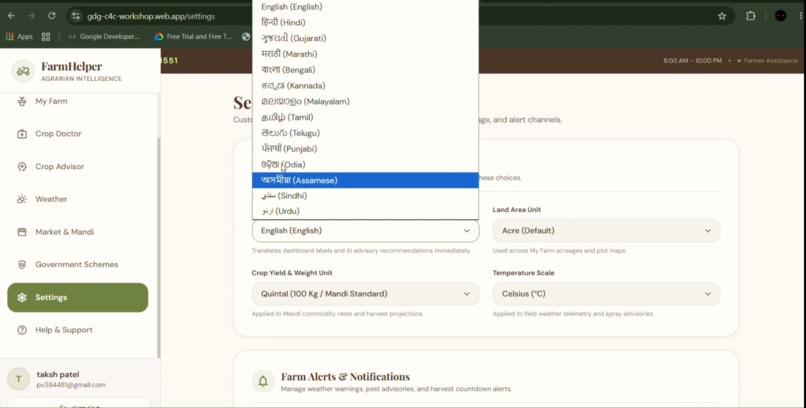Click the tab groups icon in bookmarks bar
The width and height of the screenshot is (806, 408).
coord(46,36)
